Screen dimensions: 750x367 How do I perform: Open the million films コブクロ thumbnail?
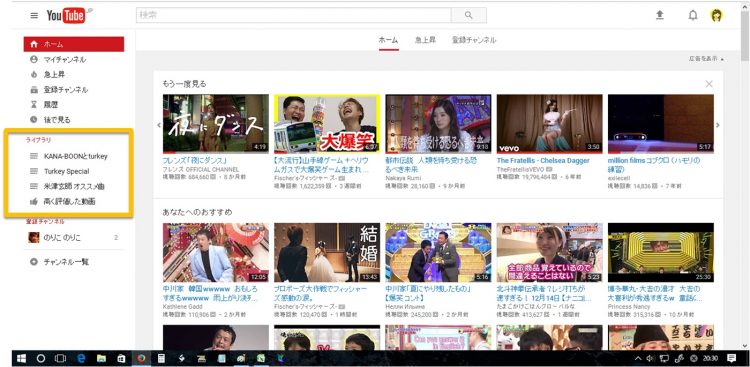[661, 123]
